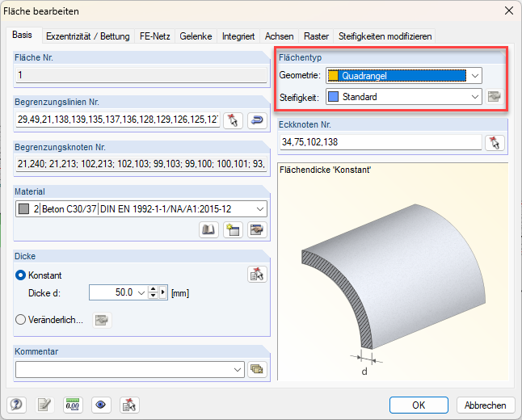
Task: Open the help icon at bottom left
Action: (16, 405)
